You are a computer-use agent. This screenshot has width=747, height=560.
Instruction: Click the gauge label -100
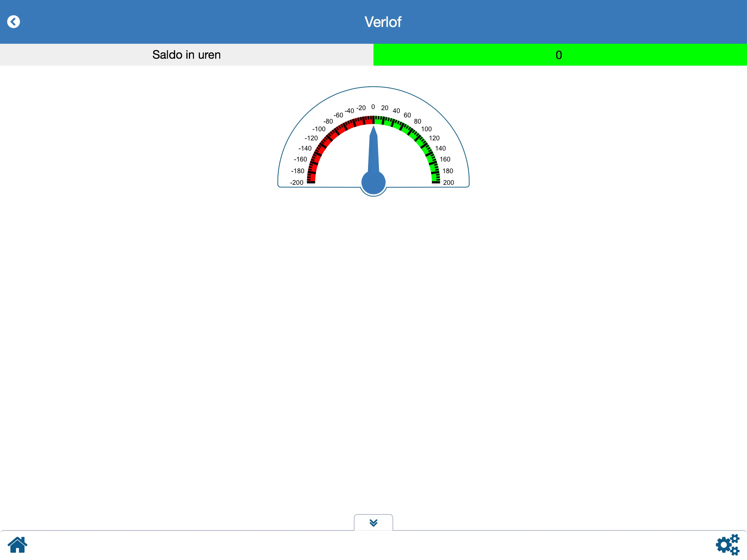click(319, 129)
